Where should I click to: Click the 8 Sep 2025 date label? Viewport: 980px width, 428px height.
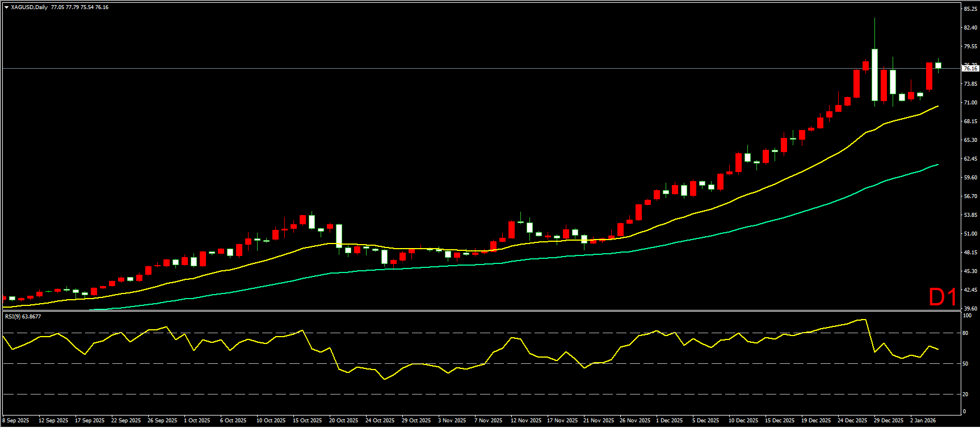pos(16,421)
